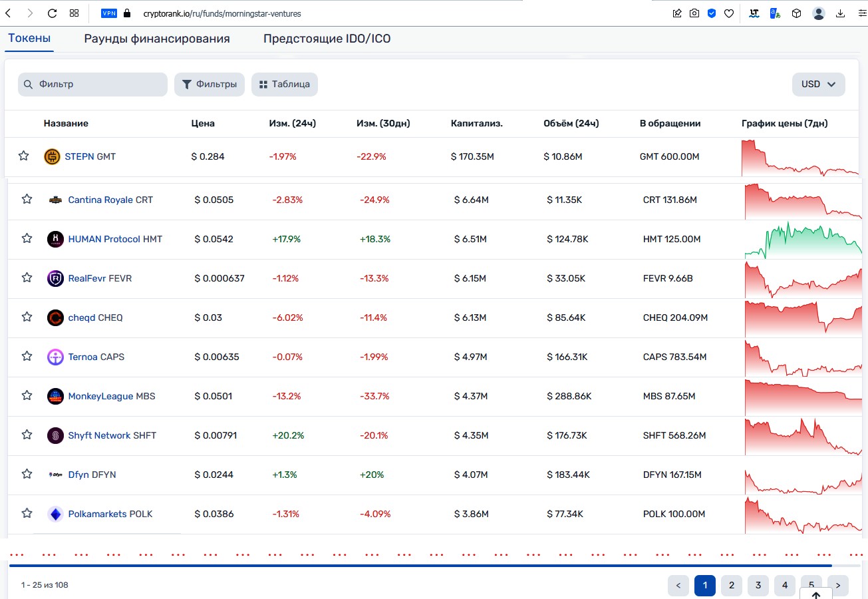Open the easy setup sliders icon

click(861, 13)
